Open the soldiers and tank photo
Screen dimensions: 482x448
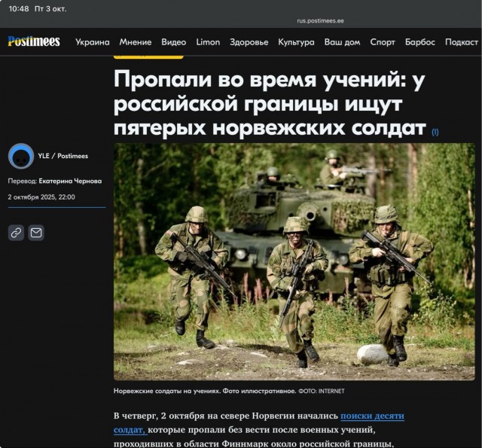point(294,261)
